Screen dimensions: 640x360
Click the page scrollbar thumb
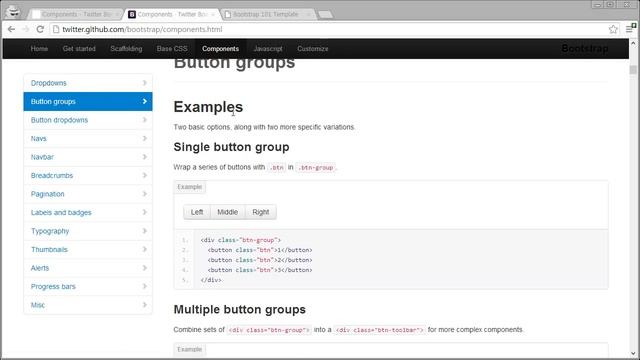633,69
